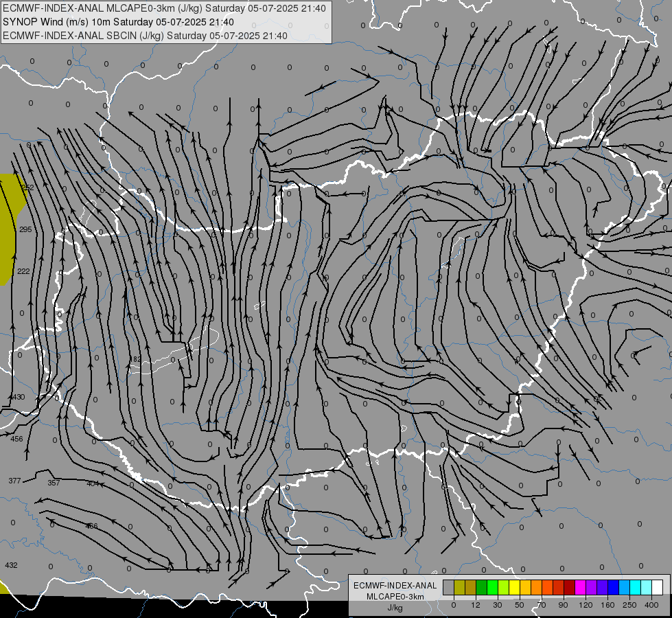
Task: Click the map value 432
Action: tap(11, 565)
